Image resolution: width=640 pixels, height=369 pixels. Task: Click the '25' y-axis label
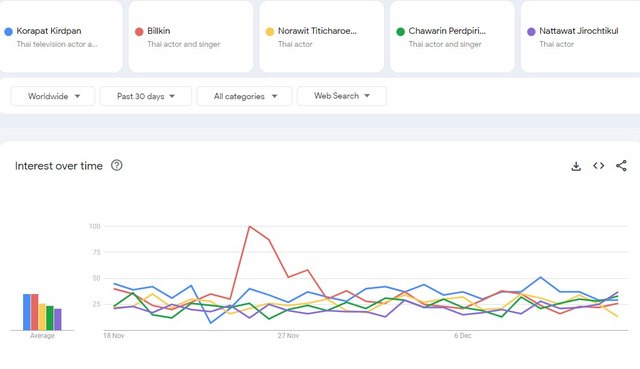tap(96, 304)
